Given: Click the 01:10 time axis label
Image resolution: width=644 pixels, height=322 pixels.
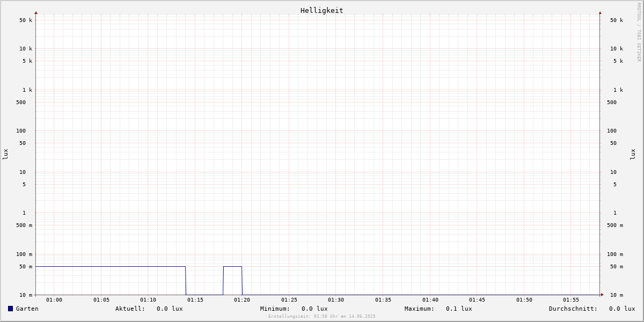Looking at the screenshot, I should tap(148, 300).
